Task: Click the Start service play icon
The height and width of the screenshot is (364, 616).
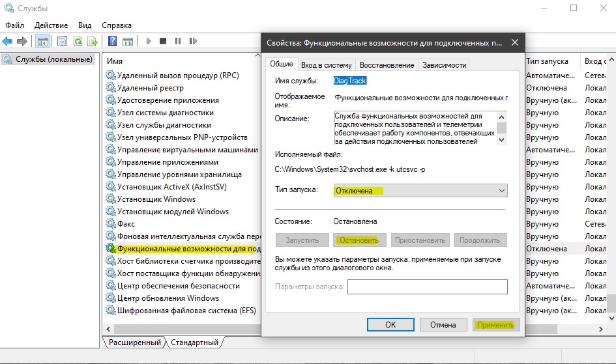Action: click(x=149, y=41)
